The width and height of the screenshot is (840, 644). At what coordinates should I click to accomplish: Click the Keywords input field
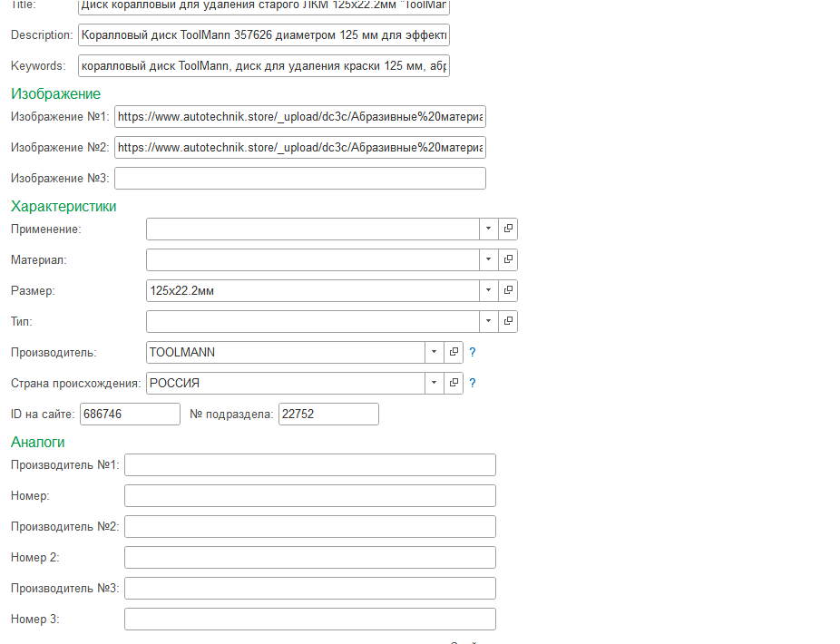(x=263, y=66)
